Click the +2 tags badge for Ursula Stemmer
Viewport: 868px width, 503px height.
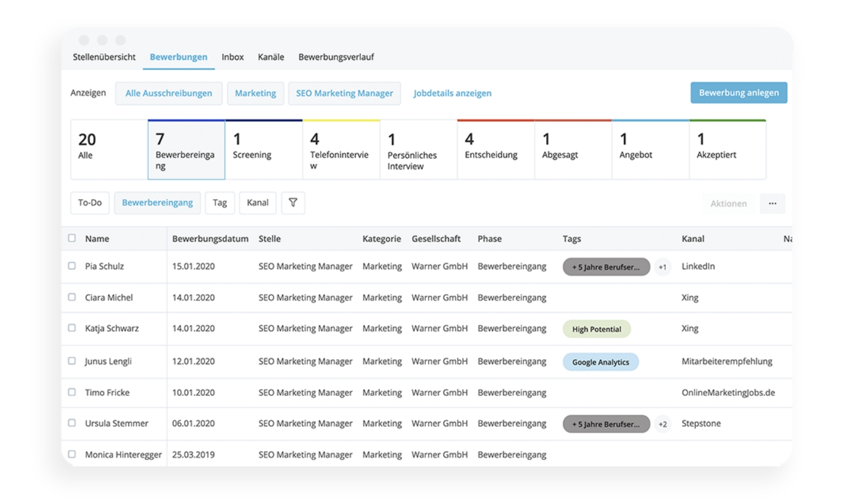tap(662, 424)
